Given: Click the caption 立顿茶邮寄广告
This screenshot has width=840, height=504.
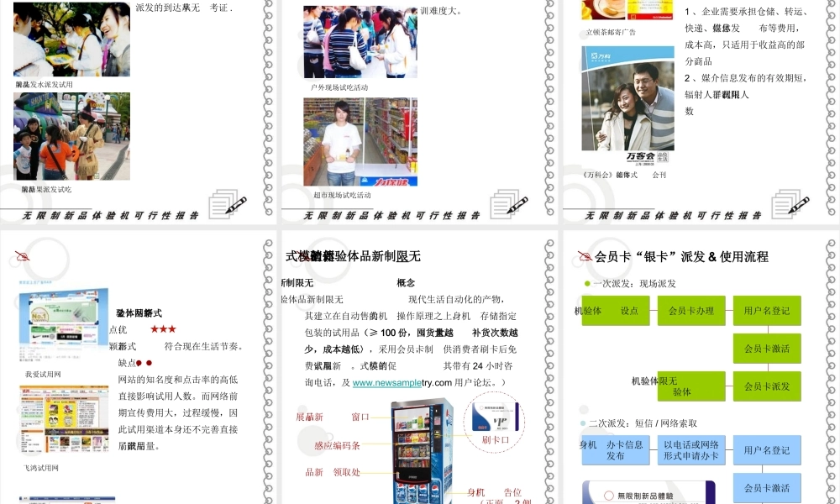Looking at the screenshot, I should coord(611,32).
